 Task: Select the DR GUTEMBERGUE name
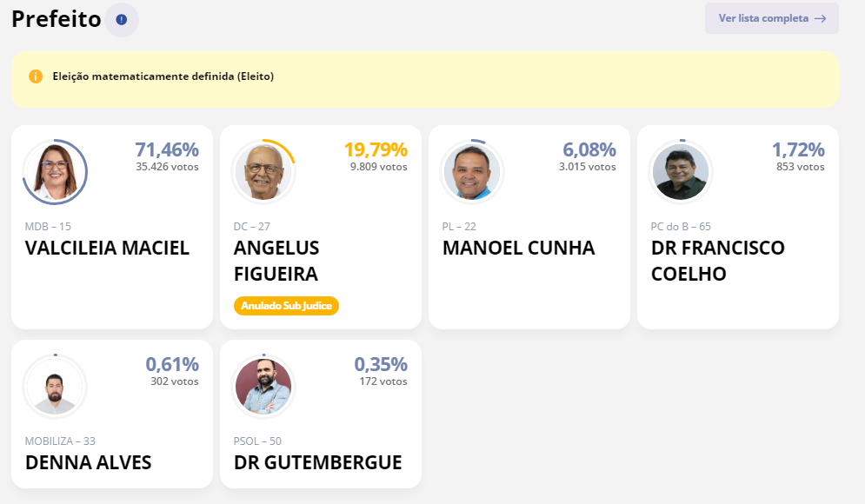(x=317, y=462)
